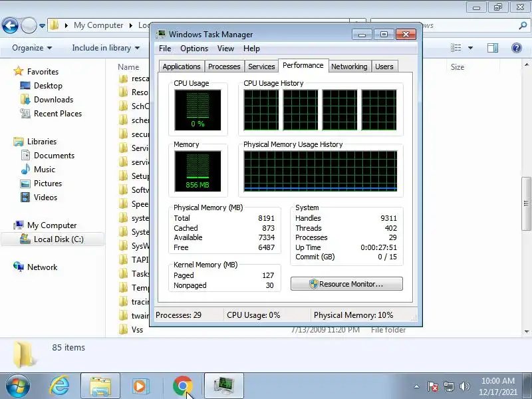Screen dimensions: 532x399
Task: Click the change view icon in Explorer
Action: click(x=456, y=48)
